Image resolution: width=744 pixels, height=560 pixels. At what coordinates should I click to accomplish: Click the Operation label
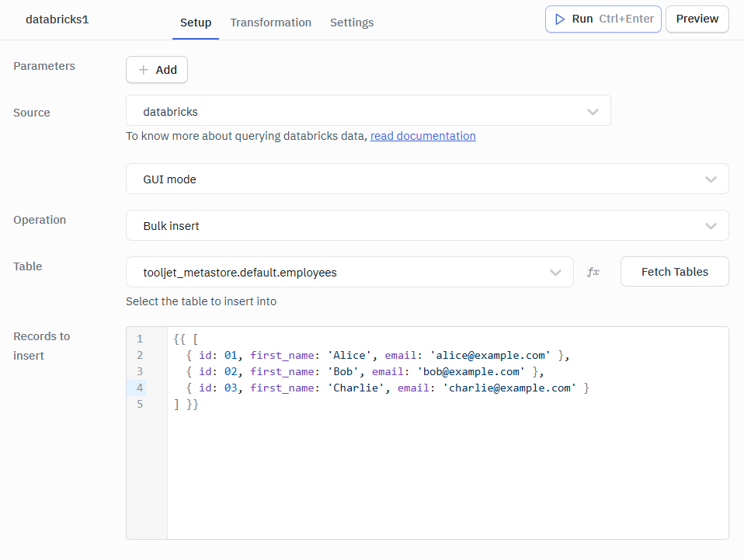40,220
